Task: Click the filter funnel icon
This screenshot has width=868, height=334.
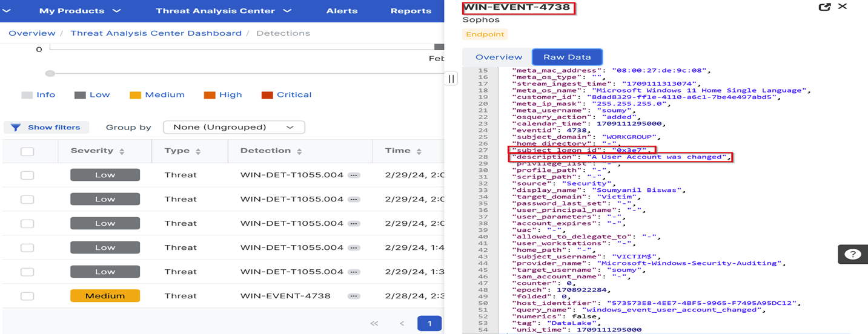Action: (x=16, y=128)
